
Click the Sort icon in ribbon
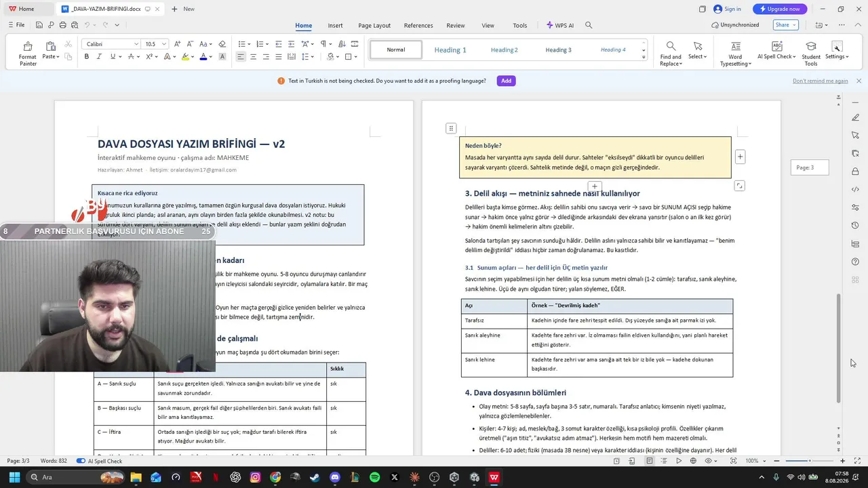(x=342, y=44)
